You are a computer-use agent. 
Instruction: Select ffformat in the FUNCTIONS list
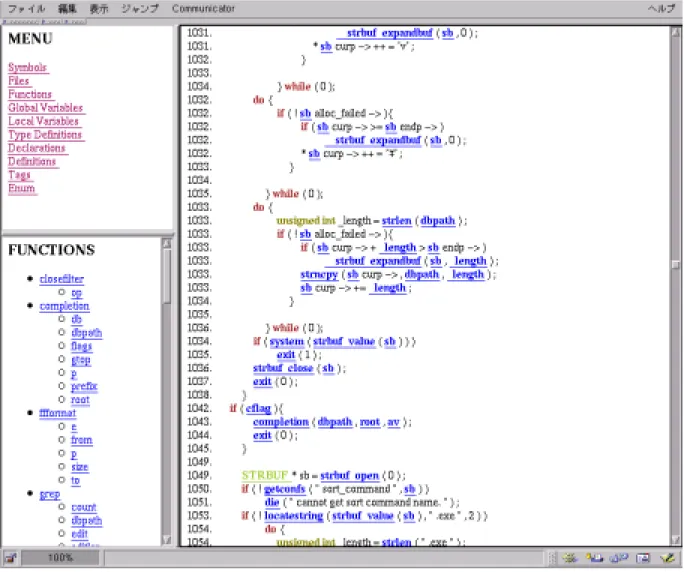[x=58, y=413]
